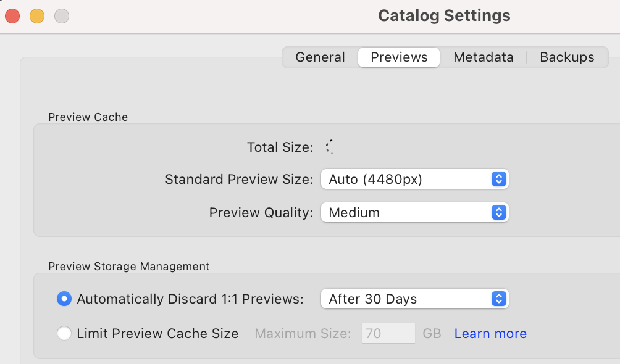Viewport: 620px width, 364px height.
Task: Switch to the General tab
Action: tap(320, 57)
